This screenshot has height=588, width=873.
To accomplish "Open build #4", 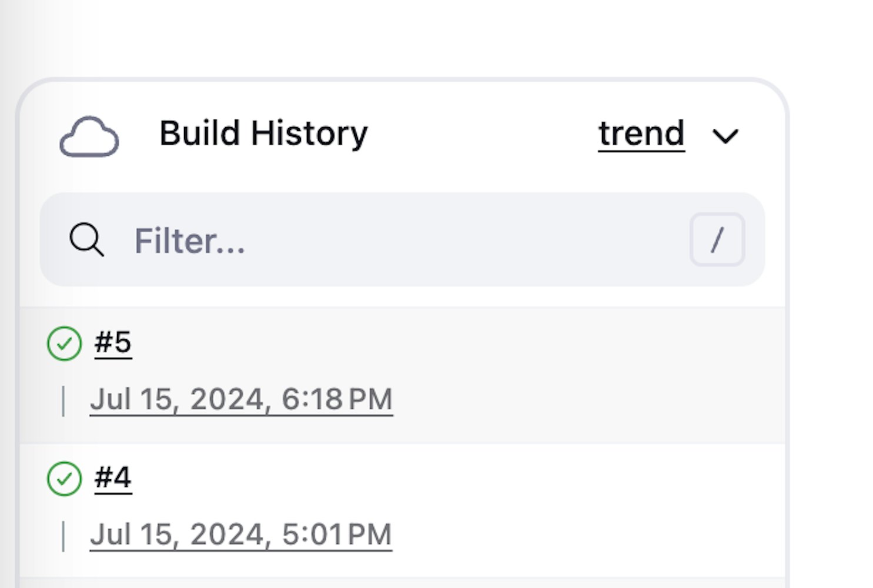I will (x=113, y=477).
